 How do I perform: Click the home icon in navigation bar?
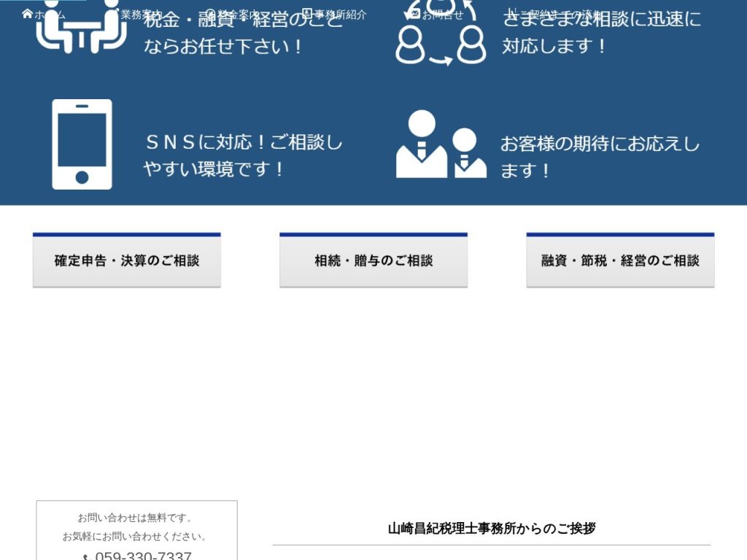pos(27,14)
